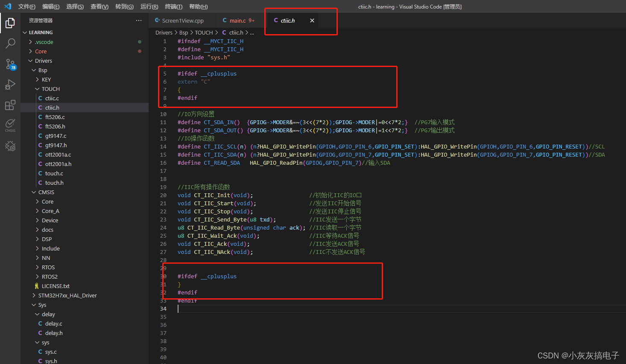Image resolution: width=626 pixels, height=364 pixels.
Task: Click TOUCH in the breadcrumb path
Action: 204,32
